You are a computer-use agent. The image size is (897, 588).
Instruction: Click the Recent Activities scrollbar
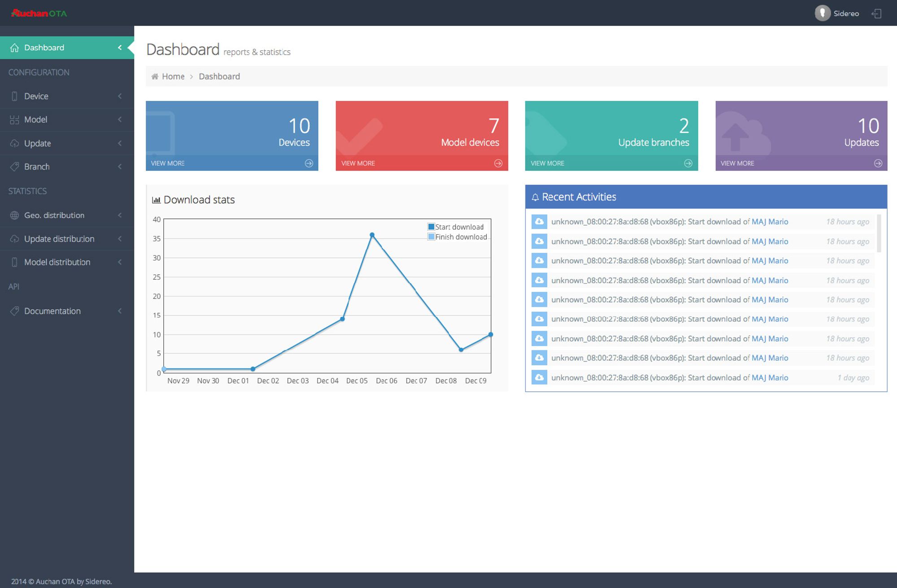tap(879, 233)
